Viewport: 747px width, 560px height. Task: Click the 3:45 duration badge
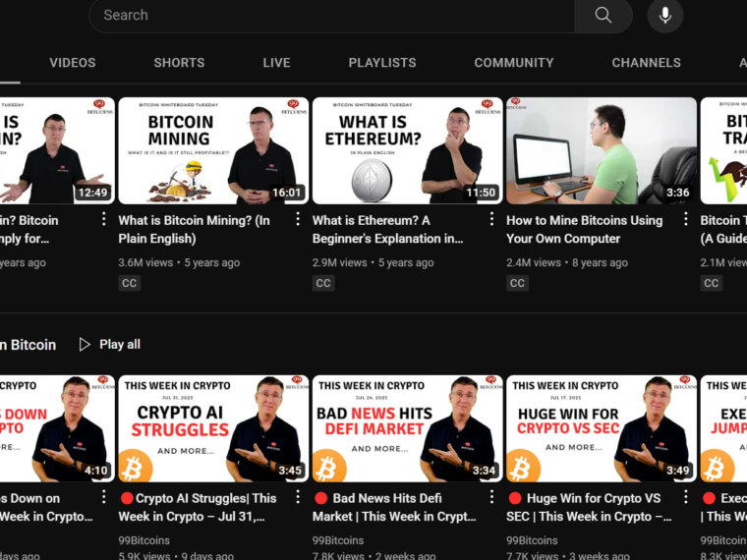click(x=290, y=471)
